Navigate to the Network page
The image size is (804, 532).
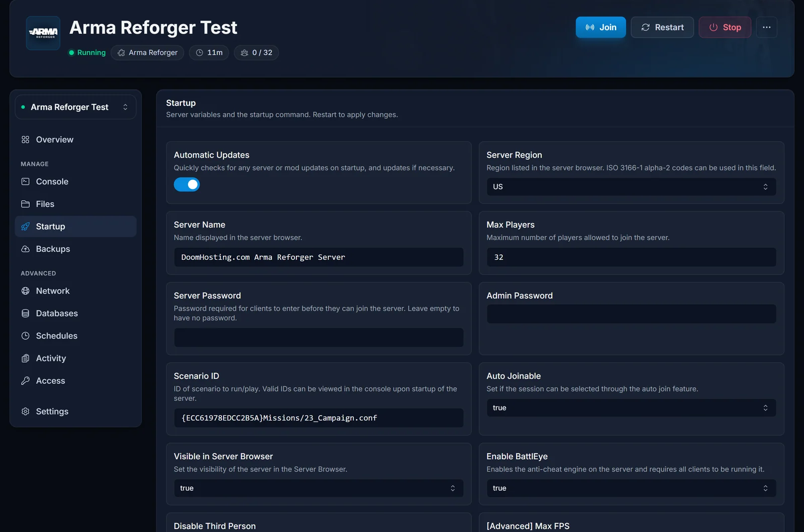[x=75, y=291]
